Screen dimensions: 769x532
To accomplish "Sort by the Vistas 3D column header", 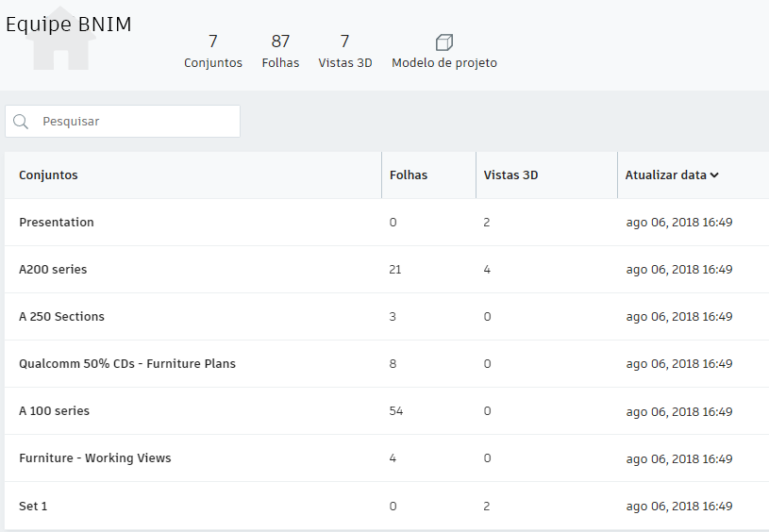I will pyautogui.click(x=510, y=175).
